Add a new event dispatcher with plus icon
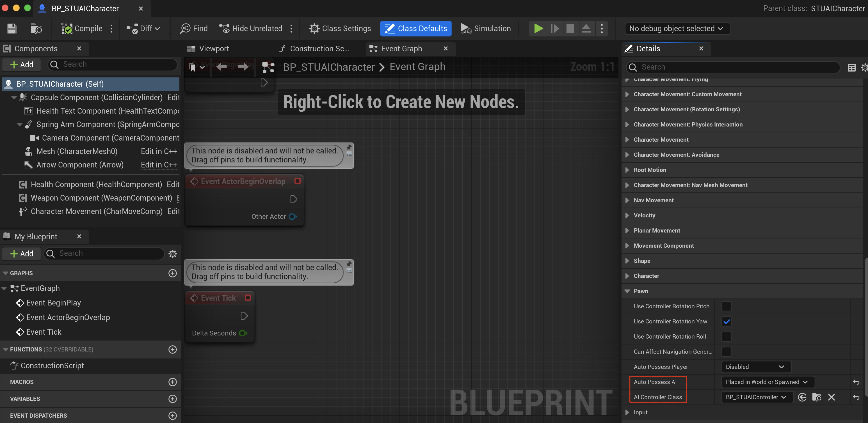The height and width of the screenshot is (423, 868). click(x=173, y=416)
